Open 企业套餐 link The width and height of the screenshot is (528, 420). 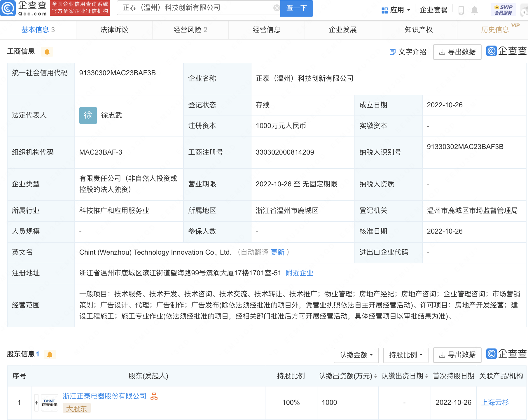click(433, 10)
